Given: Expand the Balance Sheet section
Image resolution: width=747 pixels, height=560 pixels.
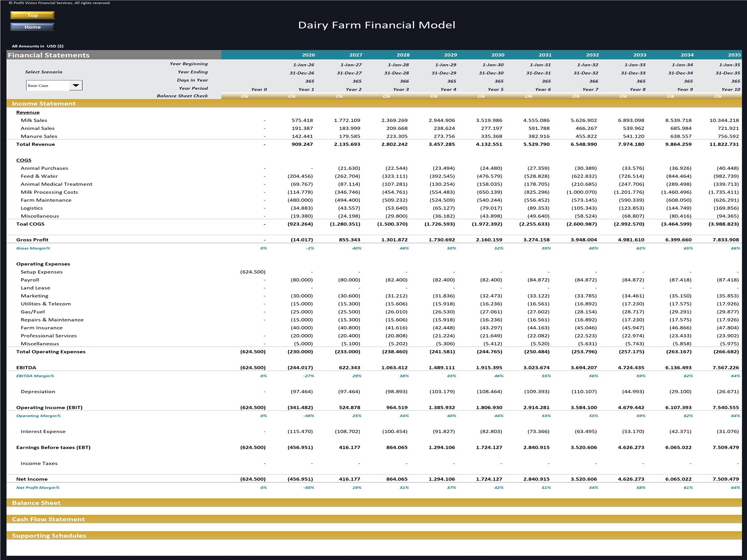Looking at the screenshot, I should point(36,503).
